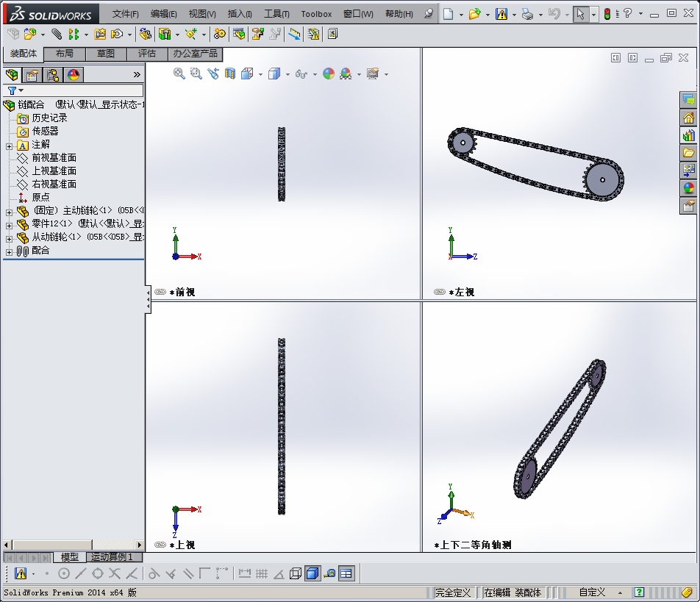Open the FeatureManager design tree tab
The image size is (700, 602).
[12, 74]
